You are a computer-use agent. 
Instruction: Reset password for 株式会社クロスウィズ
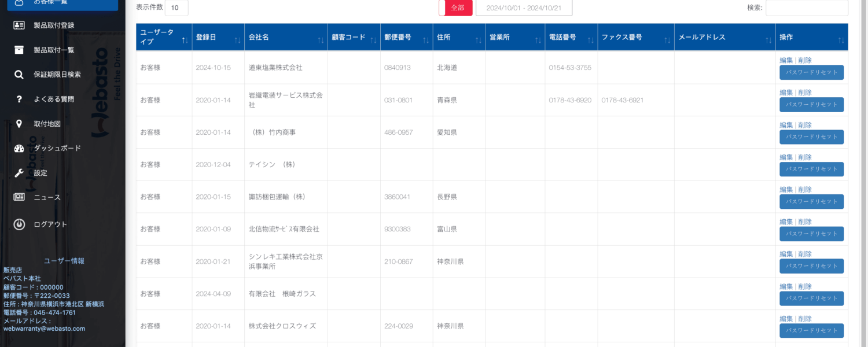[x=811, y=331]
